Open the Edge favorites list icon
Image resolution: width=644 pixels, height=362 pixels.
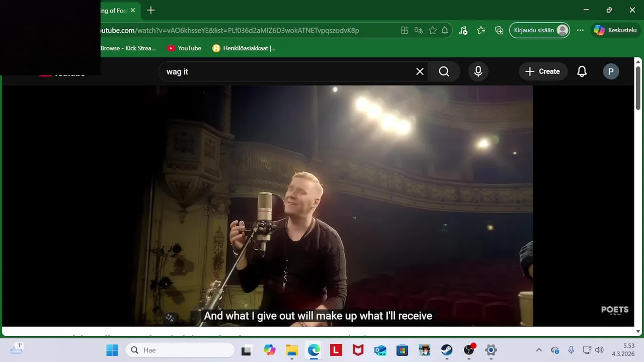pos(481,30)
